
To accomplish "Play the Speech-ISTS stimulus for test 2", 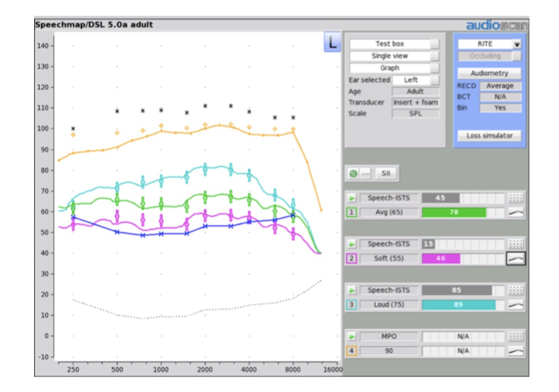I will 351,244.
